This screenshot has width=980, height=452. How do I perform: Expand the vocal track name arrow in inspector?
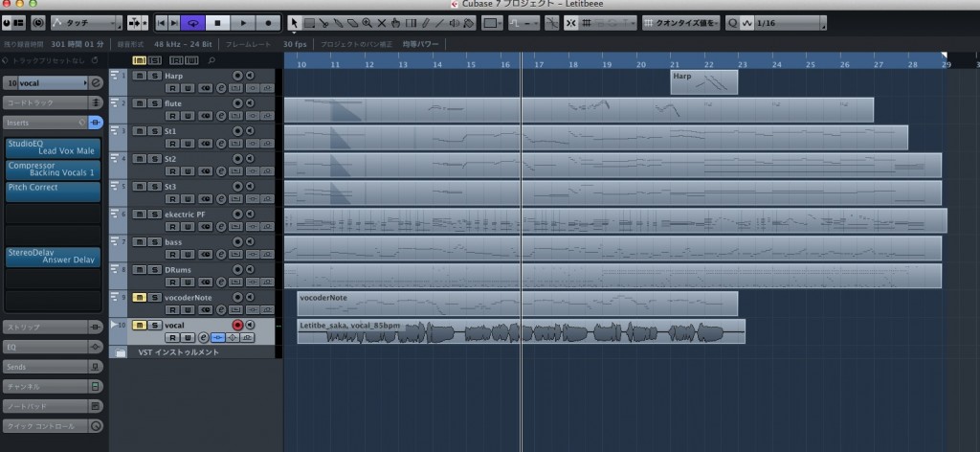(85, 82)
